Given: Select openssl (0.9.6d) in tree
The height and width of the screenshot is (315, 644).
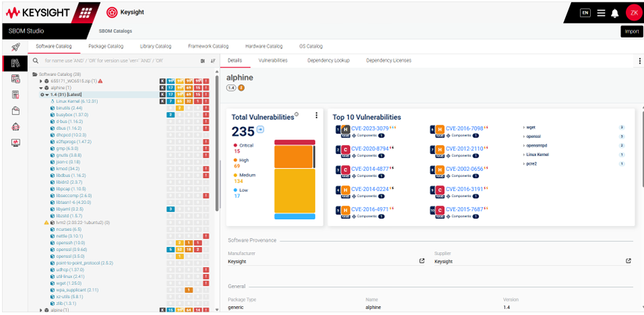Looking at the screenshot, I should click(x=72, y=250).
